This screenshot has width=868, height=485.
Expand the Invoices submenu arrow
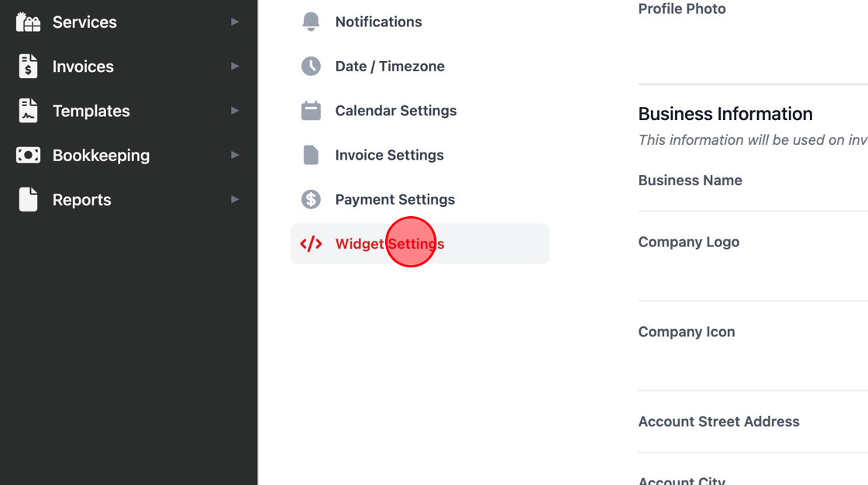pos(235,67)
